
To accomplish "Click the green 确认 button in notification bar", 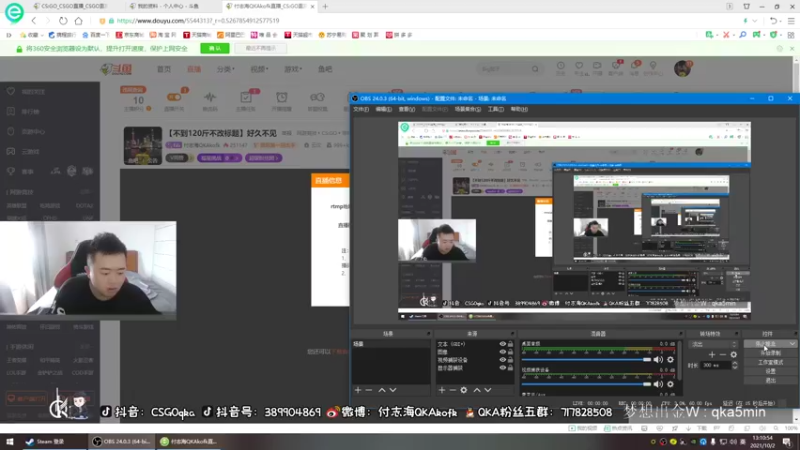I will pos(215,48).
